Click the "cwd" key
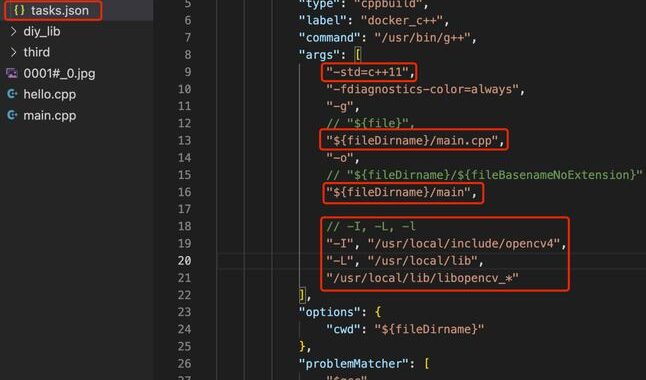This screenshot has height=380, width=646. (x=343, y=329)
